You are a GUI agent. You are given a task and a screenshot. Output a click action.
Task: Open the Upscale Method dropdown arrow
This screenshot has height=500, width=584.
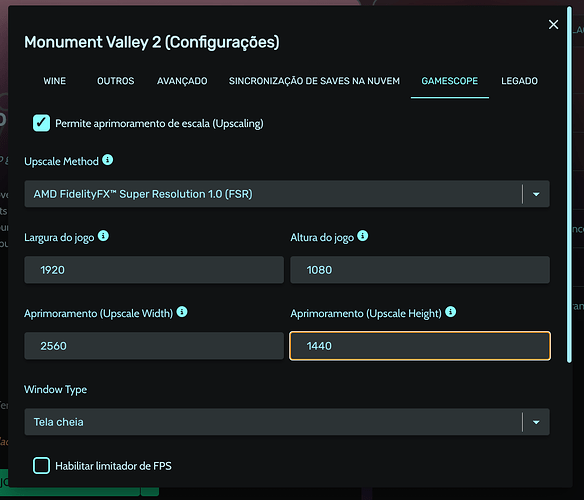coord(536,194)
